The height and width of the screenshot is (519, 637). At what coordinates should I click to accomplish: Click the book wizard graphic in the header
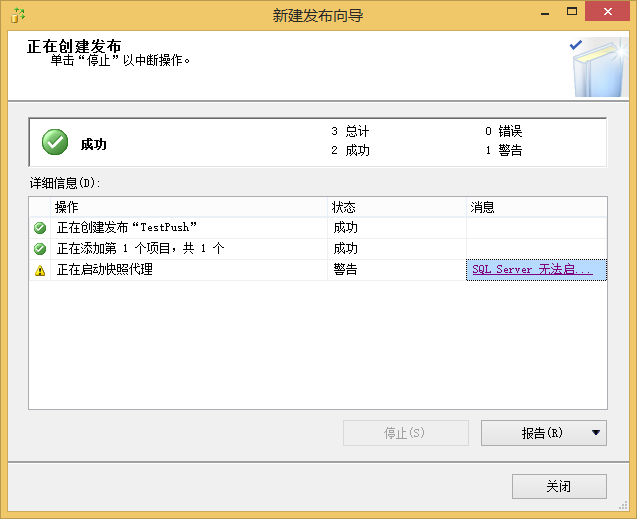point(599,67)
